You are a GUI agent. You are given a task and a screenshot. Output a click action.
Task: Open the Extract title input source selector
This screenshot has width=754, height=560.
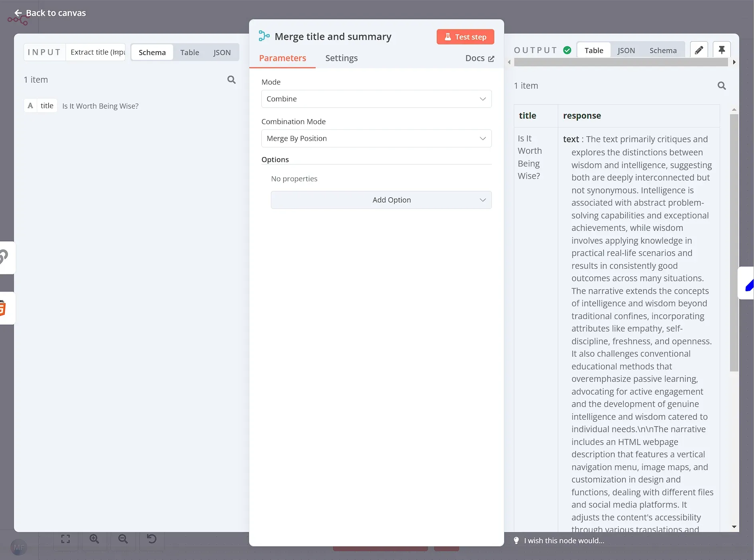96,52
